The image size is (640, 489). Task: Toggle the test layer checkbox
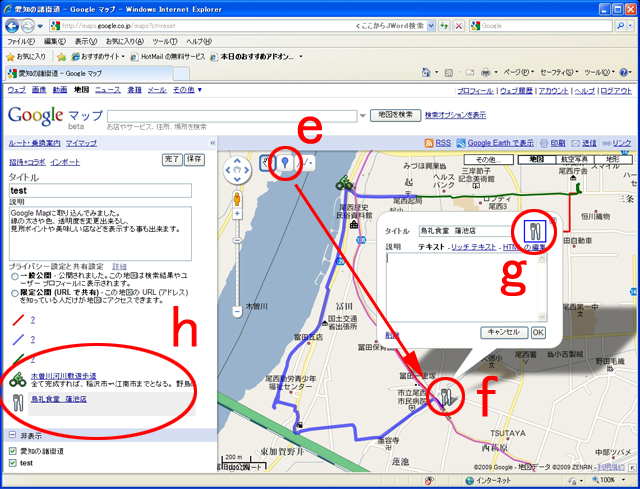[12, 463]
